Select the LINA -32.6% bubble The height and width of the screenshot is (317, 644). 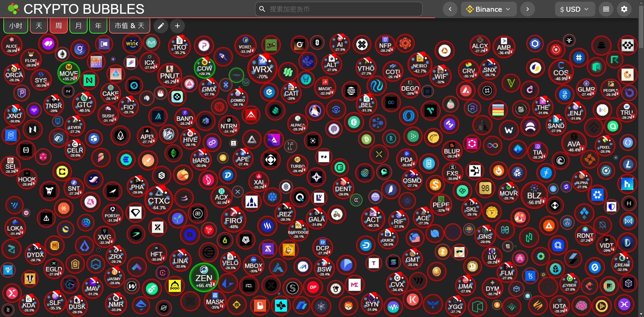coord(180,260)
